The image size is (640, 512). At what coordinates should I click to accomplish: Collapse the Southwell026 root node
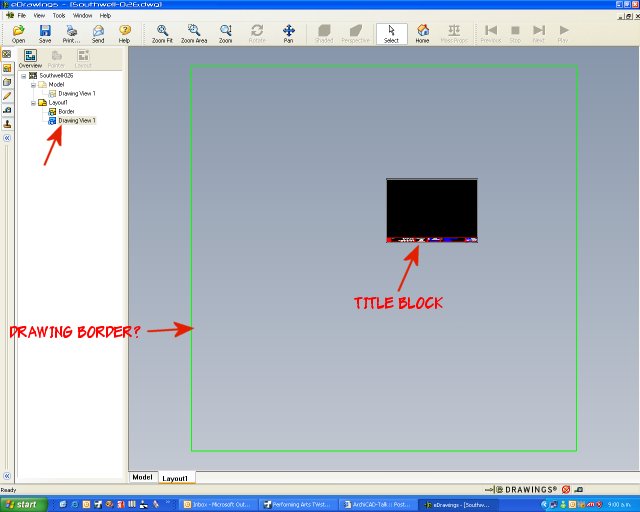coord(24,76)
